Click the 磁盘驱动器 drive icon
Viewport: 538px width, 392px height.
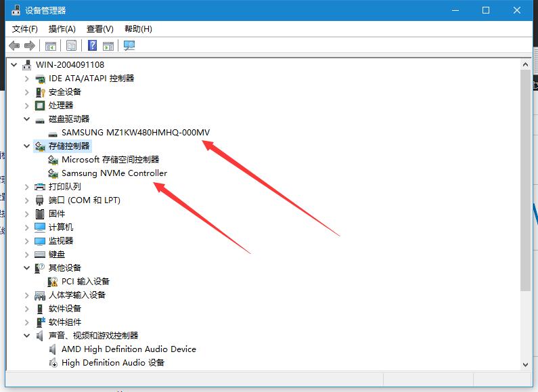point(40,119)
